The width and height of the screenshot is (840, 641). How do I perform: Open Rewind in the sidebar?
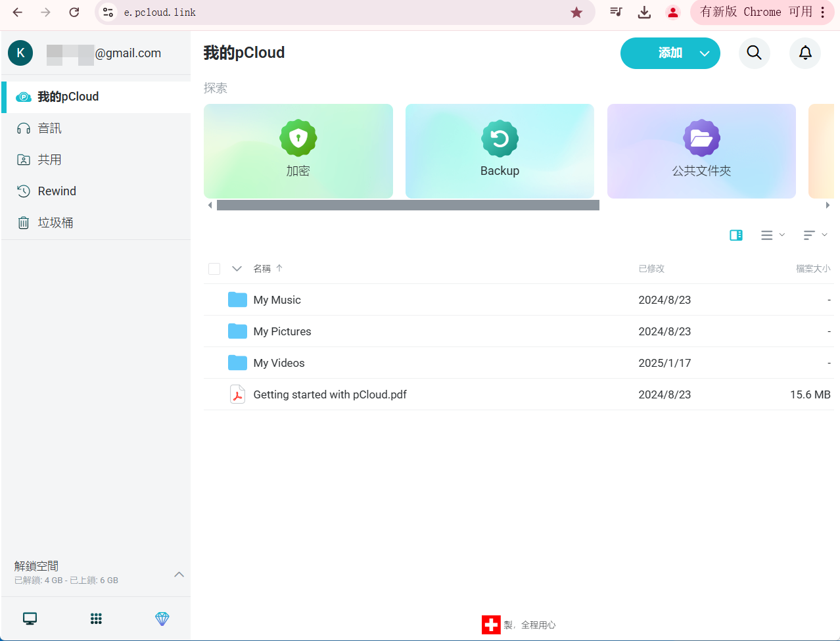[96, 191]
